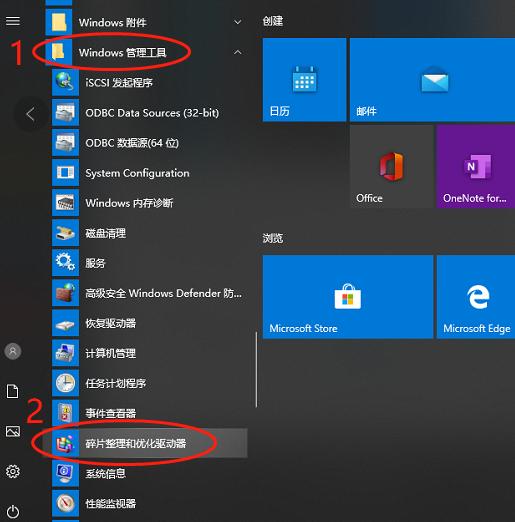
Task: Open the Microsoft Store tile
Action: point(348,297)
